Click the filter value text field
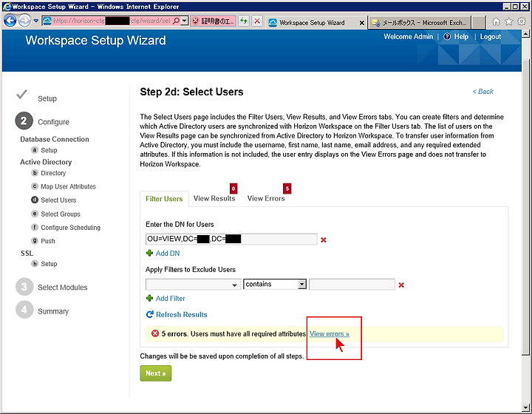This screenshot has width=532, height=414. pyautogui.click(x=352, y=285)
